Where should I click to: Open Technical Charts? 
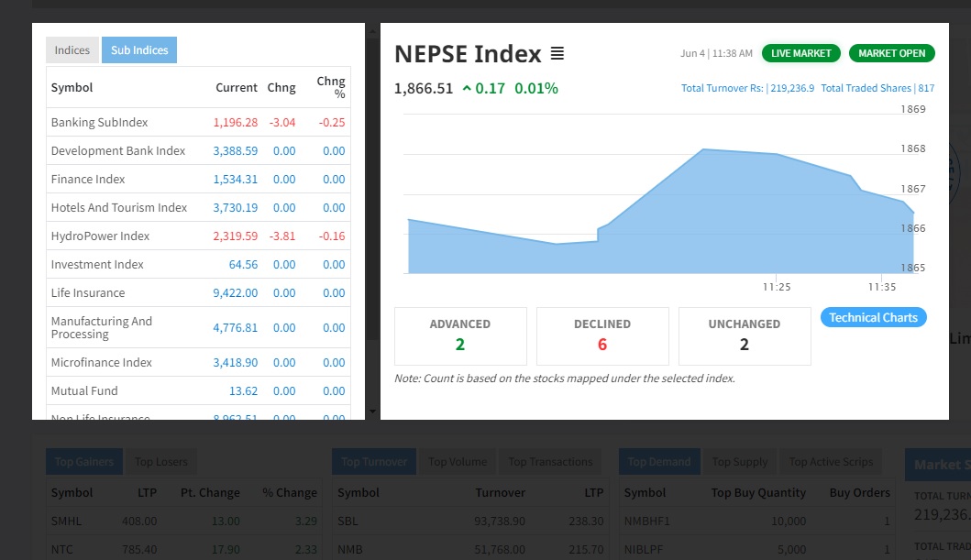(873, 317)
